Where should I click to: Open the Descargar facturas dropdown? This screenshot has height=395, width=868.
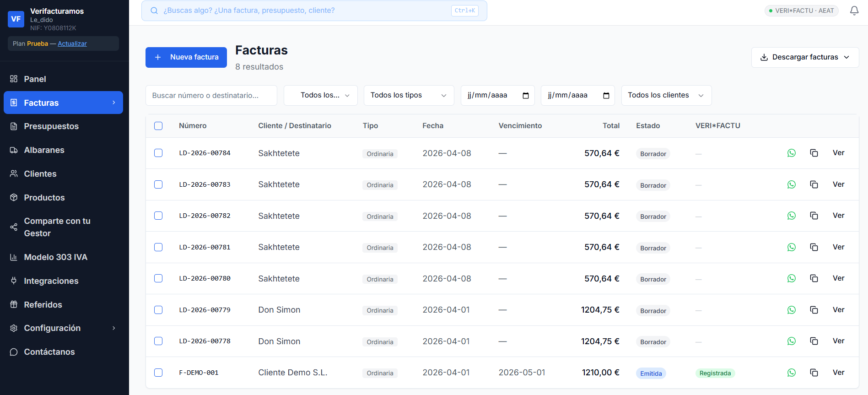click(x=804, y=57)
